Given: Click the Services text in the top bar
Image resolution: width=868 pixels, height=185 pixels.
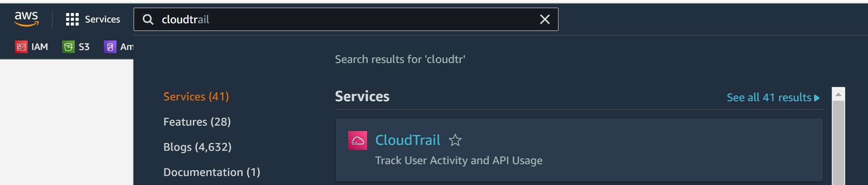Looking at the screenshot, I should [102, 19].
